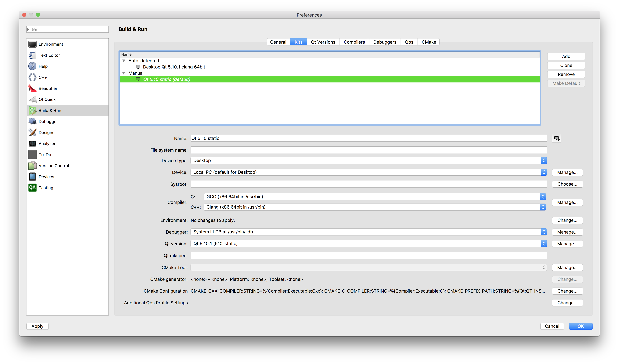Open the C compiler GCC dropdown
619x364 pixels.
375,197
